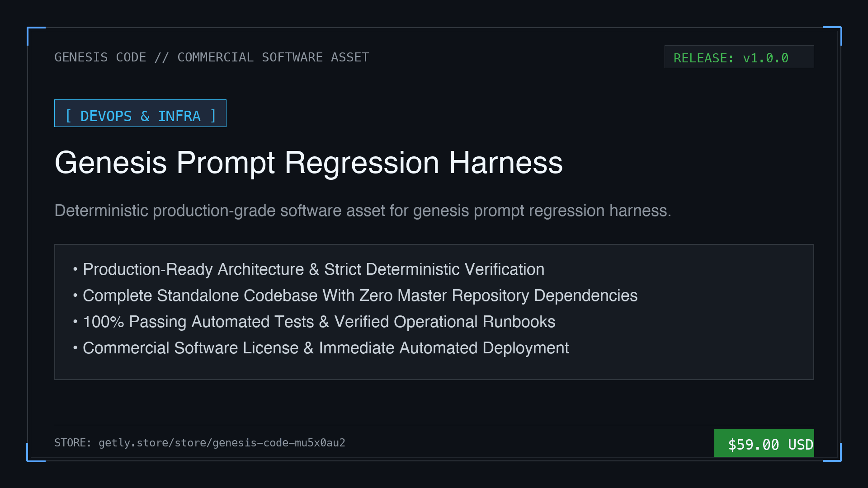
Task: Click the closing bracket of the DEVOPS badge
Action: pyautogui.click(x=213, y=116)
